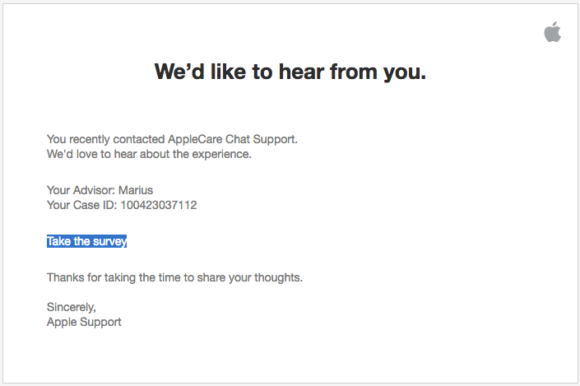Click the word survey in the highlighted link
Image resolution: width=580 pixels, height=386 pixels.
[109, 241]
